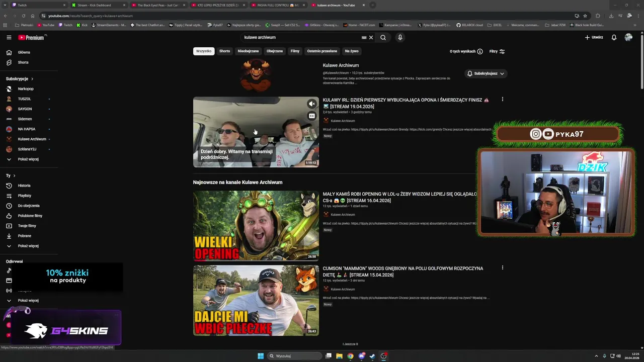The image size is (644, 362).
Task: Select the Obejrzane filter chip
Action: [x=275, y=51]
